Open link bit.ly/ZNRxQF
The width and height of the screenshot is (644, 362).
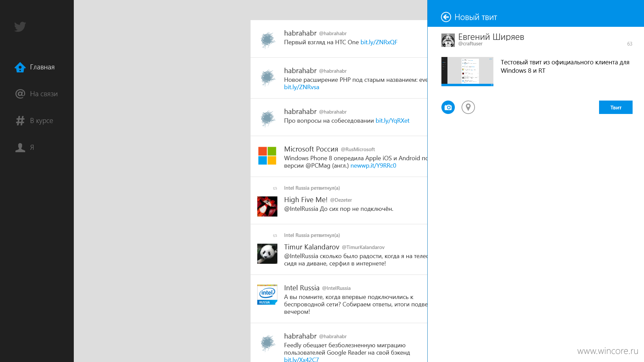pos(379,42)
